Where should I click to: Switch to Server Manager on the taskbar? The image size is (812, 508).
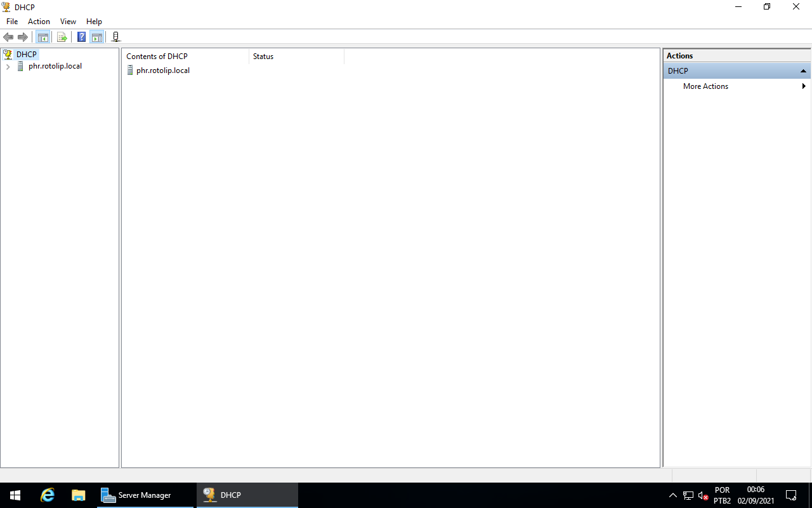click(145, 495)
